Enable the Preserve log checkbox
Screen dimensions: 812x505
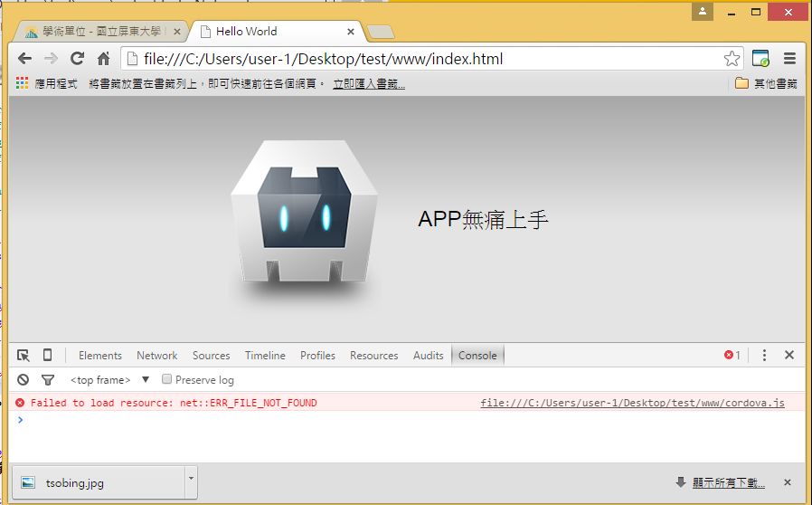point(166,380)
